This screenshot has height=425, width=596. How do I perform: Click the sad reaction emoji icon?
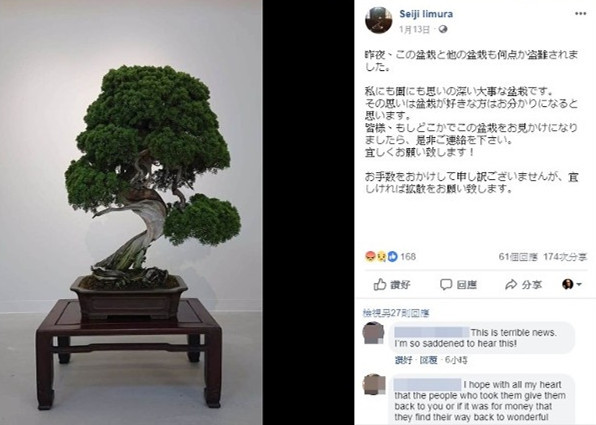[x=381, y=257]
